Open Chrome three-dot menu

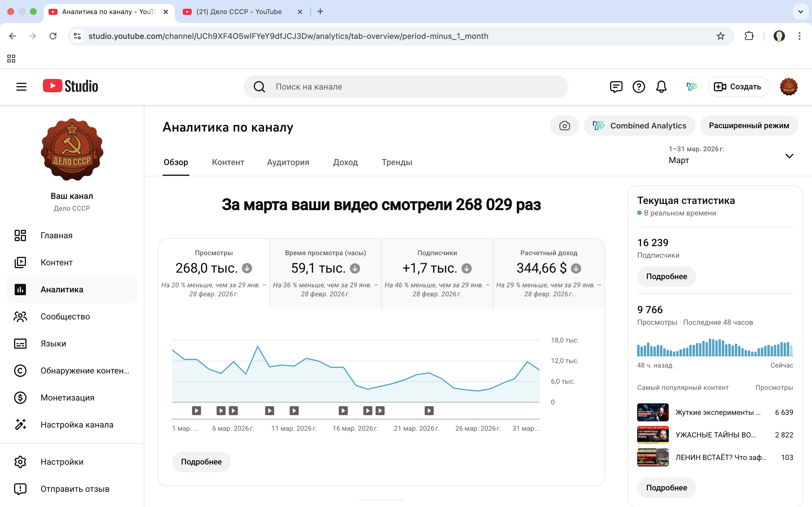point(799,36)
